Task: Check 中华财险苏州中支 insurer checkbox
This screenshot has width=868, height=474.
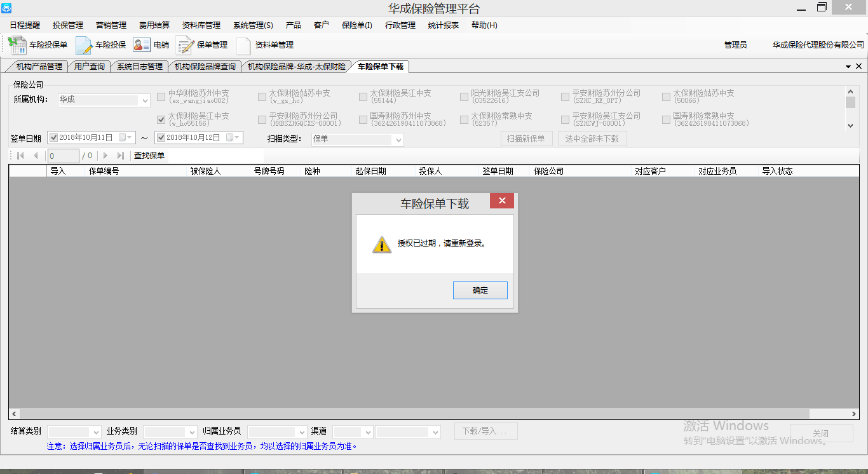Action: pyautogui.click(x=161, y=97)
